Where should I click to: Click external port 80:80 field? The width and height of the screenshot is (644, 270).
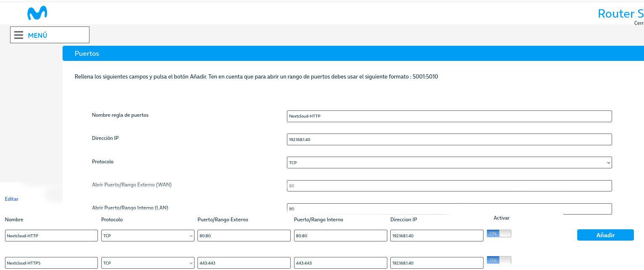click(244, 236)
